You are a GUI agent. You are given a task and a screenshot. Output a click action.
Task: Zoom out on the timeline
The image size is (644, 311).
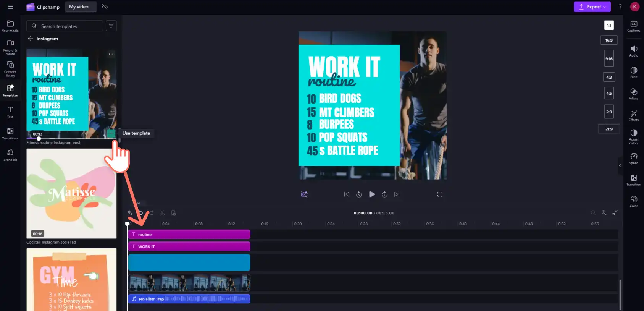pyautogui.click(x=593, y=213)
